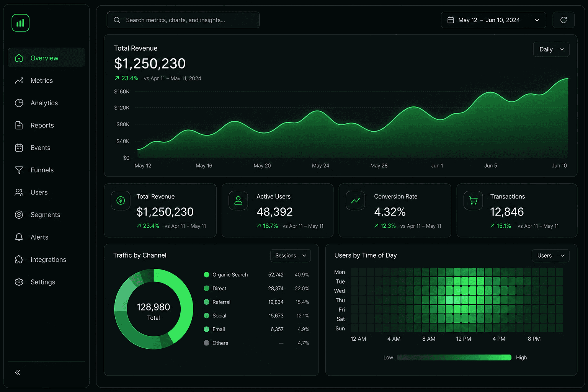Screen dimensions: 588x392
Task: Click the dollar icon on Total Revenue card
Action: point(121,201)
